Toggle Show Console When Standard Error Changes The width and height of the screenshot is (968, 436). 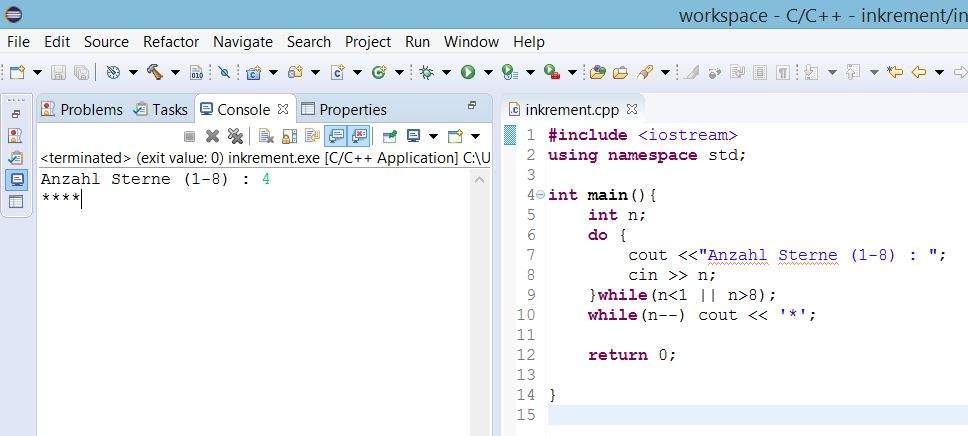pyautogui.click(x=359, y=136)
